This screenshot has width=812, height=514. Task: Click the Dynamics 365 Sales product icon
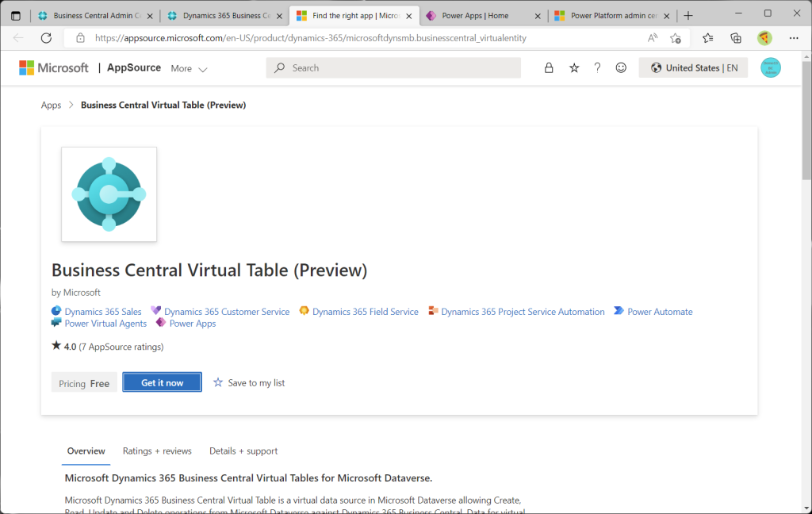(56, 311)
